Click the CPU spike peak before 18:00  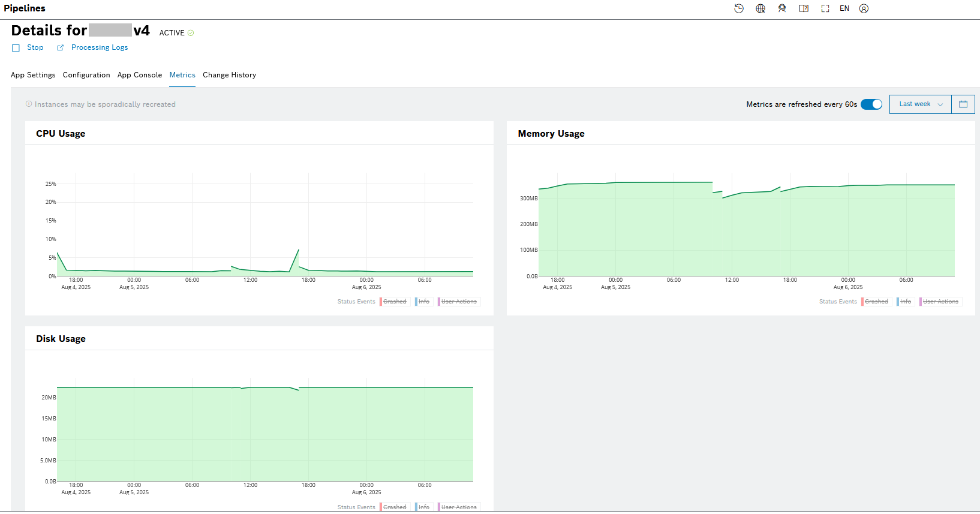click(299, 250)
